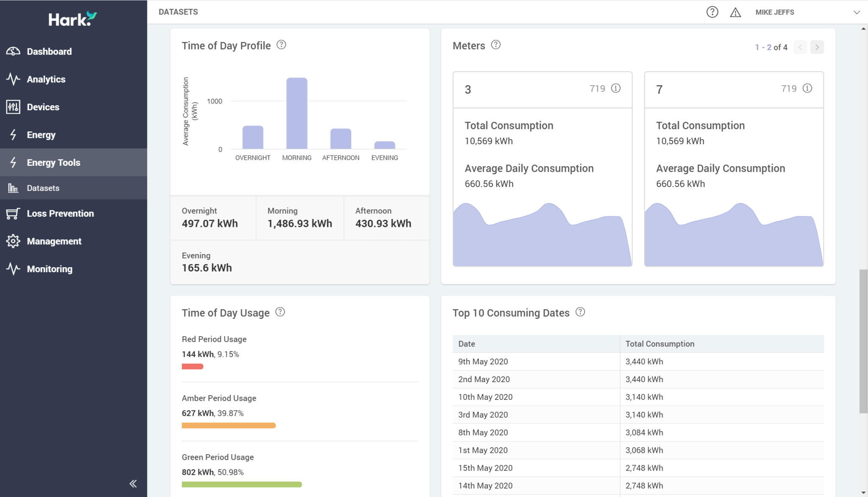Click the Analytics pulse icon
Screen dimensions: 868x497
pos(13,79)
